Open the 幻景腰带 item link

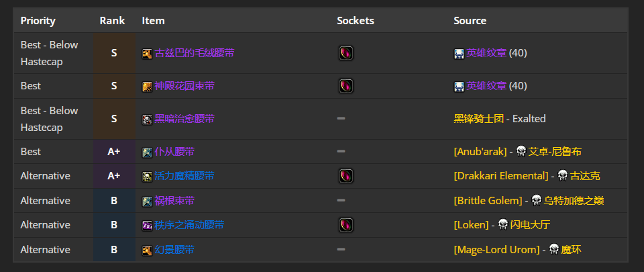[174, 249]
